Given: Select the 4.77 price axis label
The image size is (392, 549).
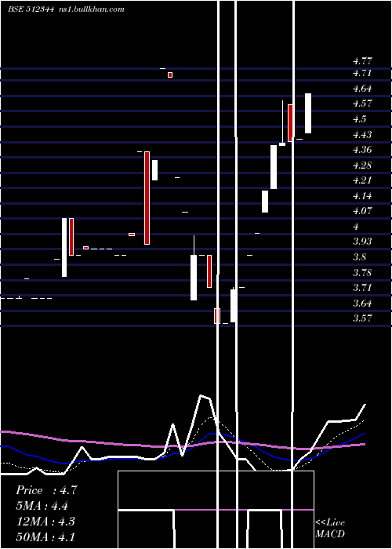Looking at the screenshot, I should coord(362,61).
